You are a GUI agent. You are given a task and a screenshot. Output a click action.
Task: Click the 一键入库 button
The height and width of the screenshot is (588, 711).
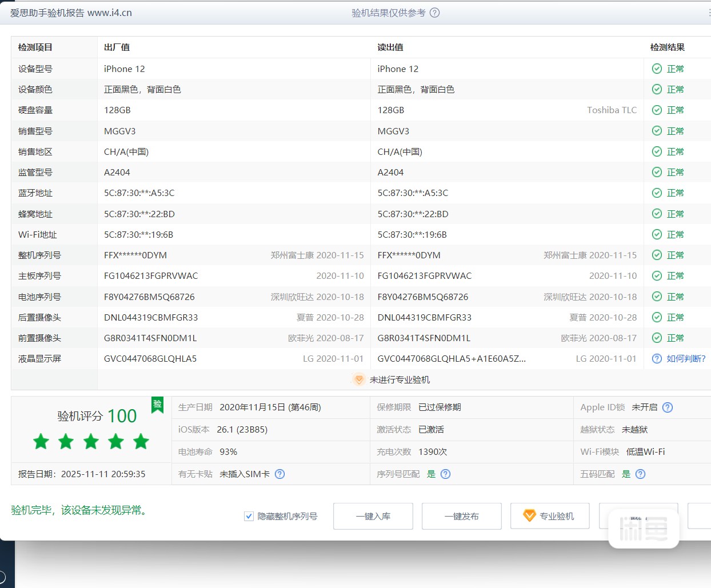[x=373, y=516]
